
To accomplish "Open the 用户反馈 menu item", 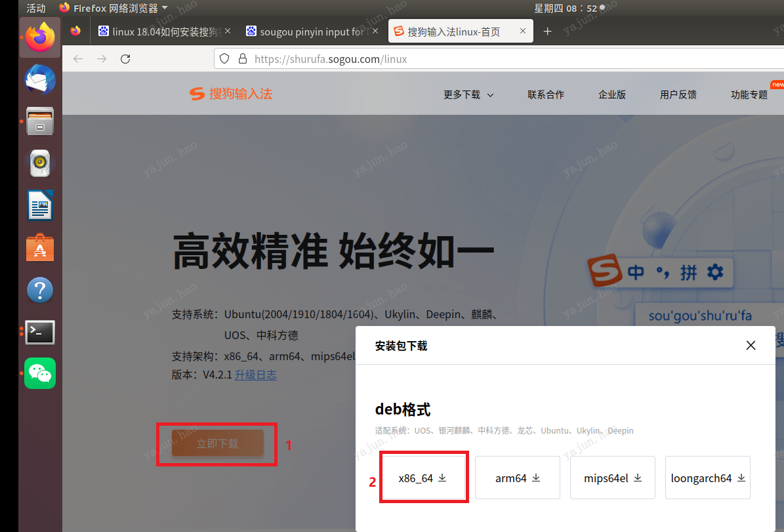I will (x=678, y=94).
